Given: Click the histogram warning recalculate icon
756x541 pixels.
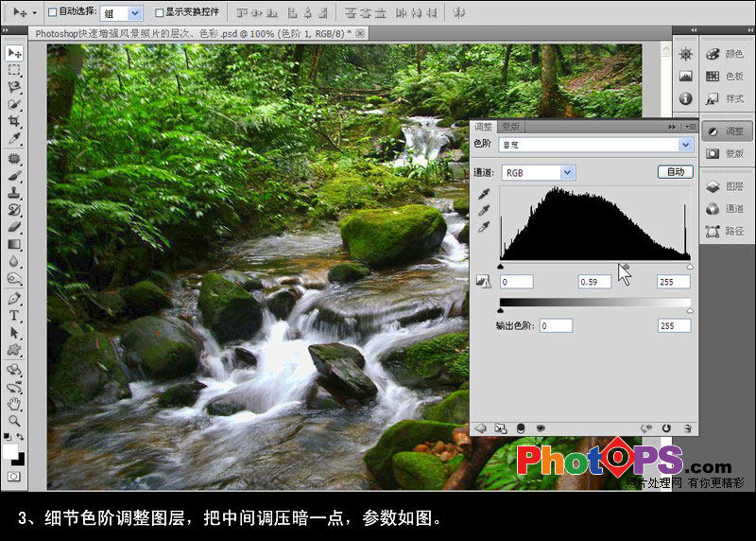Looking at the screenshot, I should (483, 281).
